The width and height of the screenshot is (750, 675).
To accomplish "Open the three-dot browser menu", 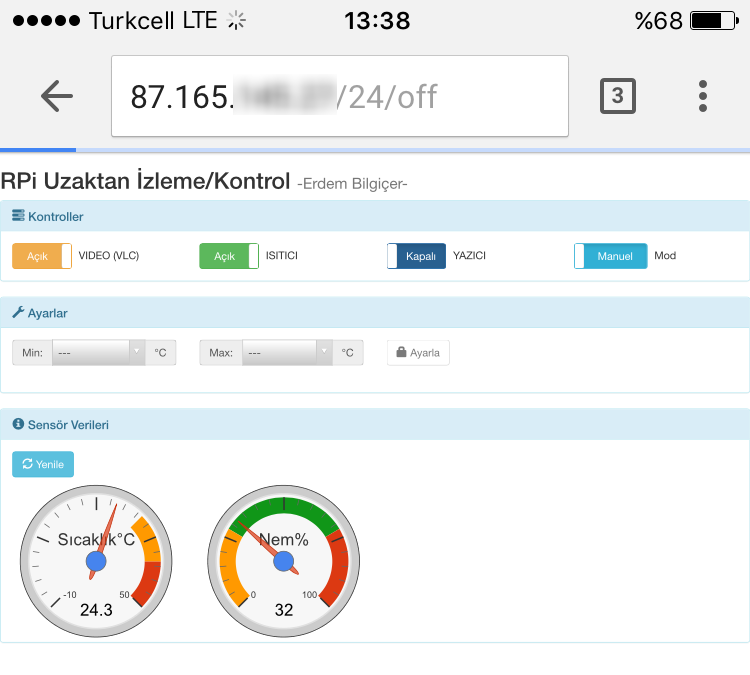I will point(703,96).
